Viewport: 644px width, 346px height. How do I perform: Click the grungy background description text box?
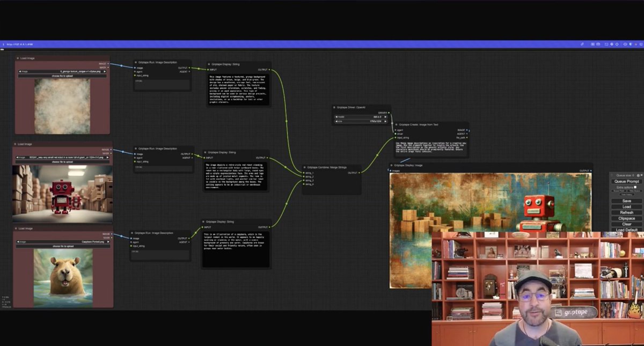click(x=238, y=89)
